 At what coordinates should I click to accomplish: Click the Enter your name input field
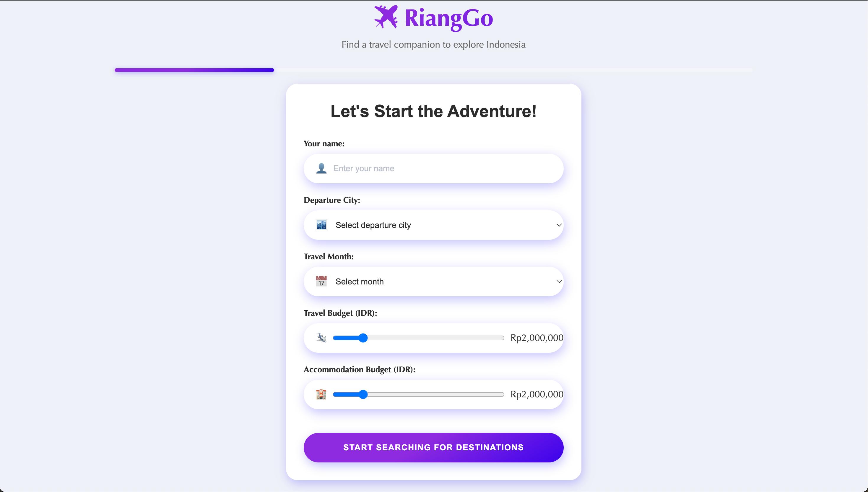433,169
